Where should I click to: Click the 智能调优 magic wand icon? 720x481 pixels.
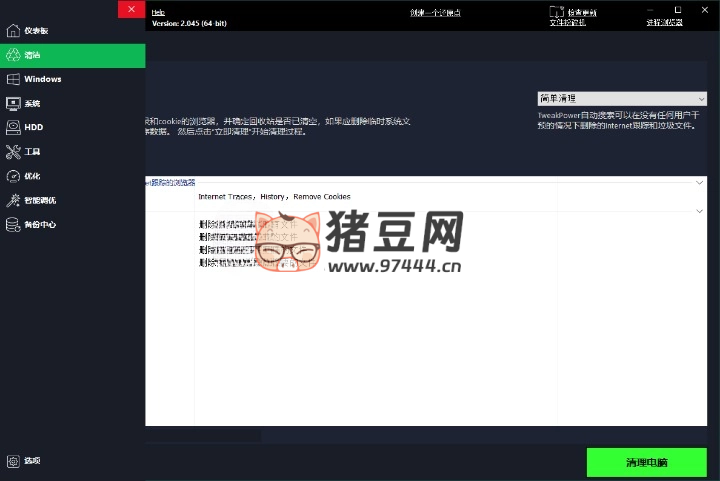13,200
